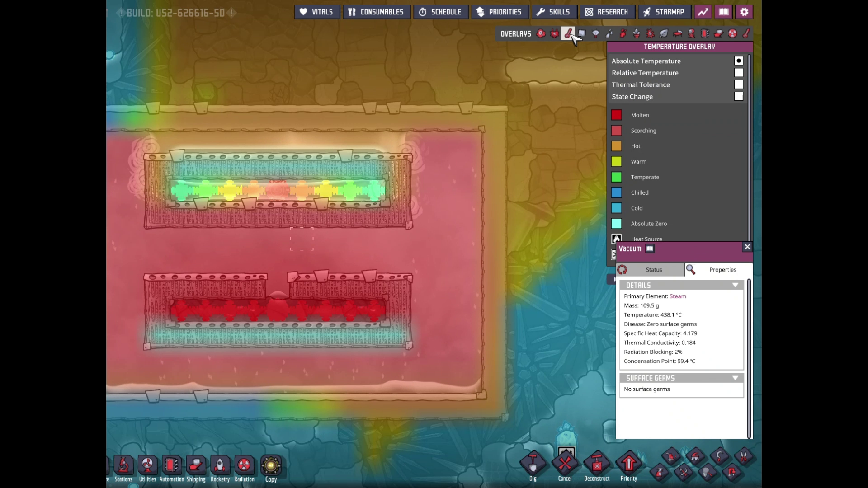Select the Disconnect scissors tool
The width and height of the screenshot is (868, 488).
pyautogui.click(x=744, y=456)
